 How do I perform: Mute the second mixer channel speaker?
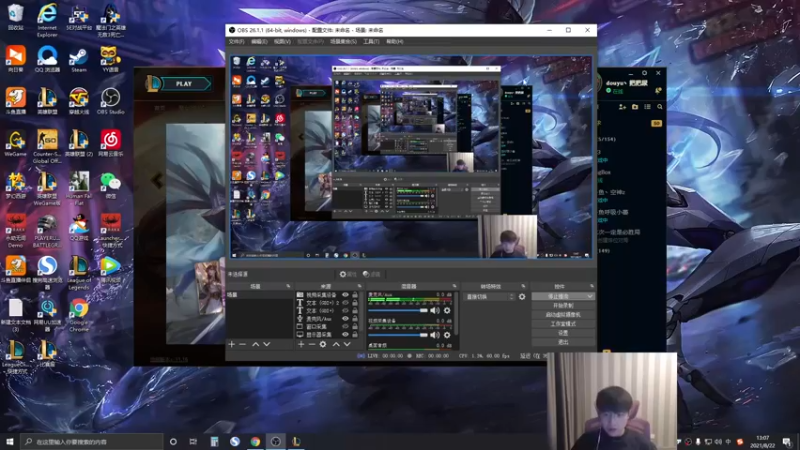coord(435,335)
